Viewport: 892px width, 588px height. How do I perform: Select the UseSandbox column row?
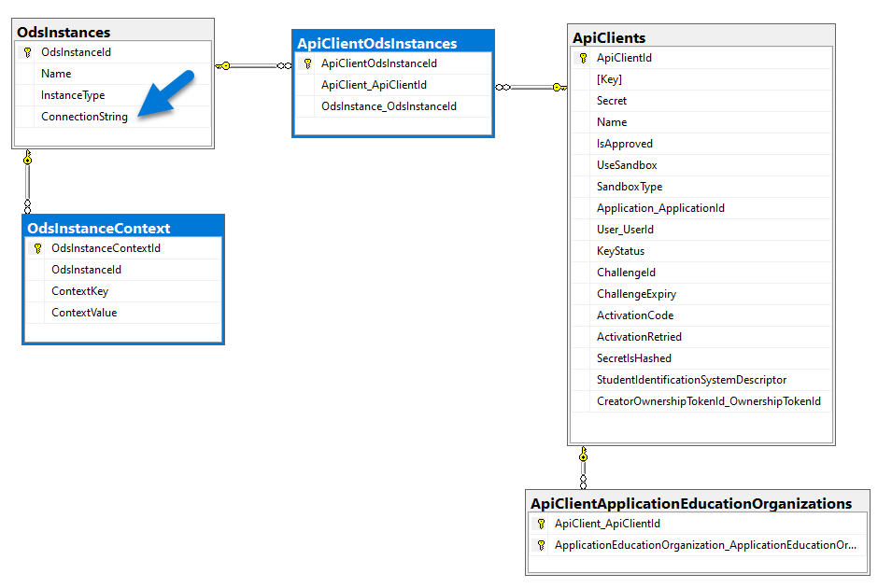[x=701, y=165]
